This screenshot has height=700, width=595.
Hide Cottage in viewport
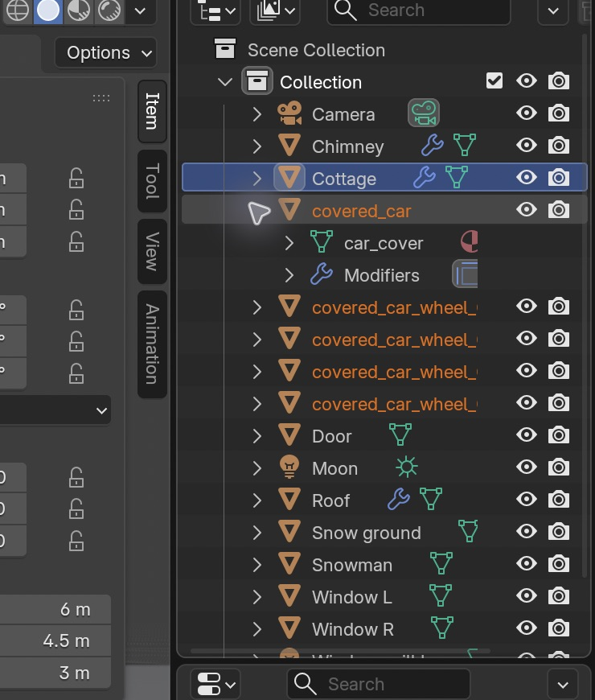527,177
